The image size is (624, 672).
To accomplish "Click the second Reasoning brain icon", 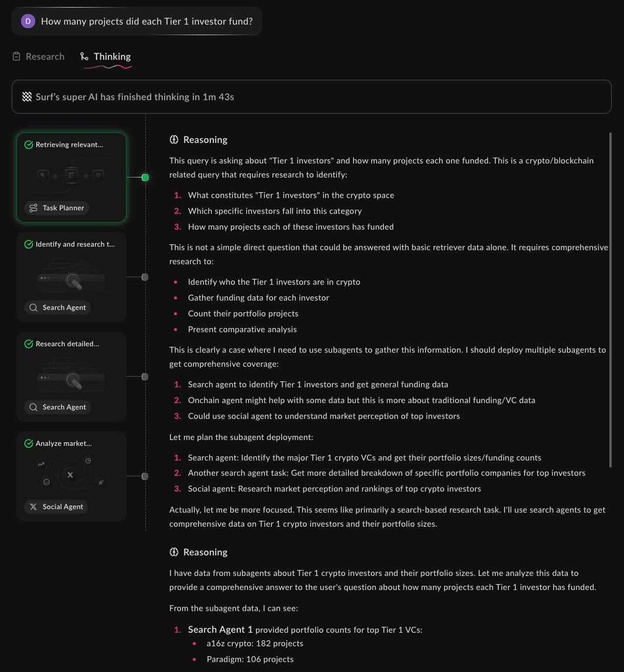I will click(x=174, y=552).
